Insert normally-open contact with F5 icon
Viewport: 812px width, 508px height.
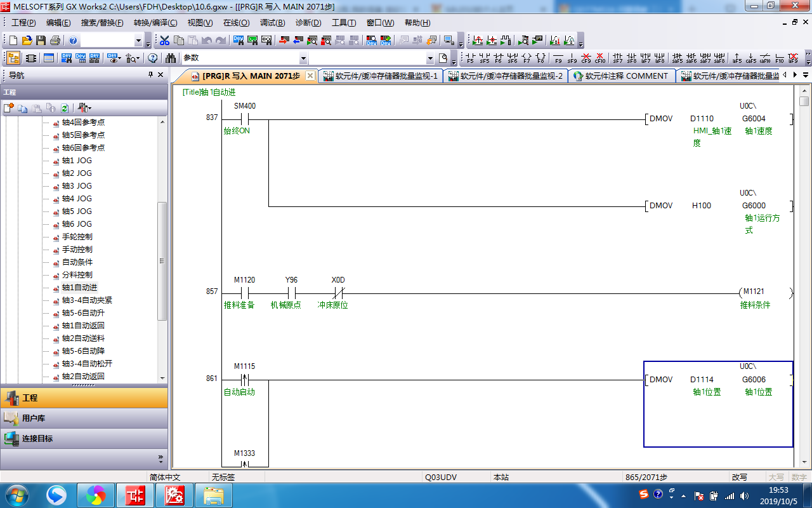(470, 58)
